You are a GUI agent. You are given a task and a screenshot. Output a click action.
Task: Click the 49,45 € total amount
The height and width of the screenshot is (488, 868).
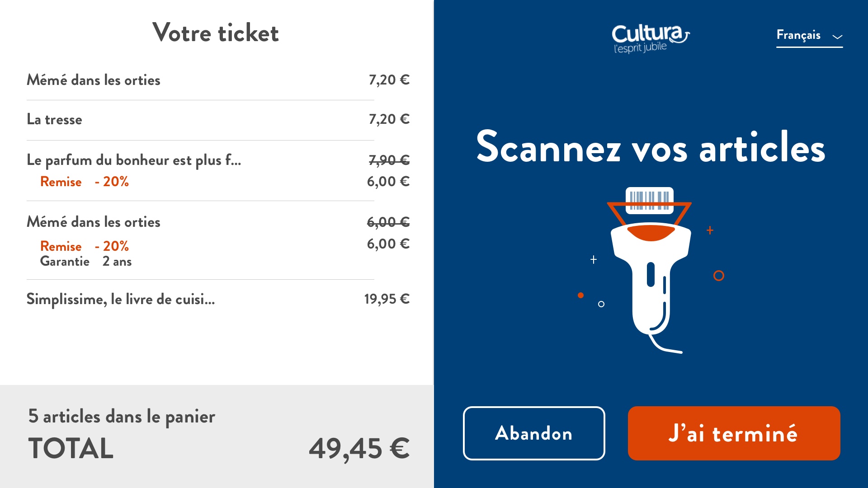point(359,449)
